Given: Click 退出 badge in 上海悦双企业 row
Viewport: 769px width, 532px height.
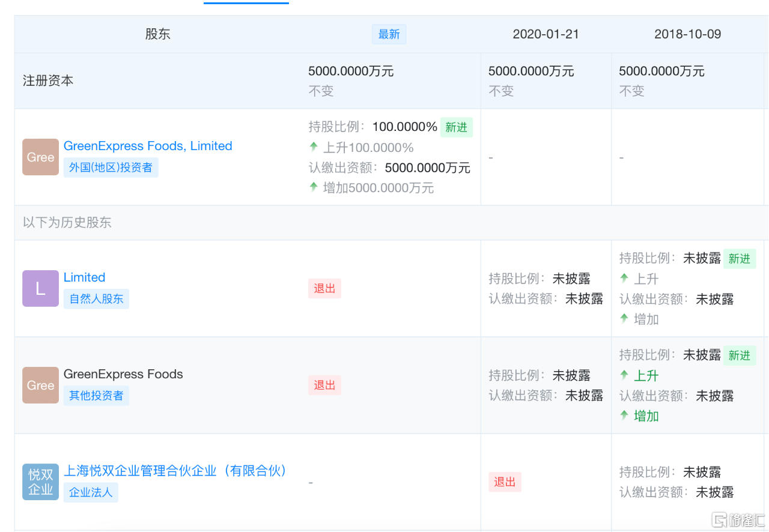Looking at the screenshot, I should click(x=505, y=482).
